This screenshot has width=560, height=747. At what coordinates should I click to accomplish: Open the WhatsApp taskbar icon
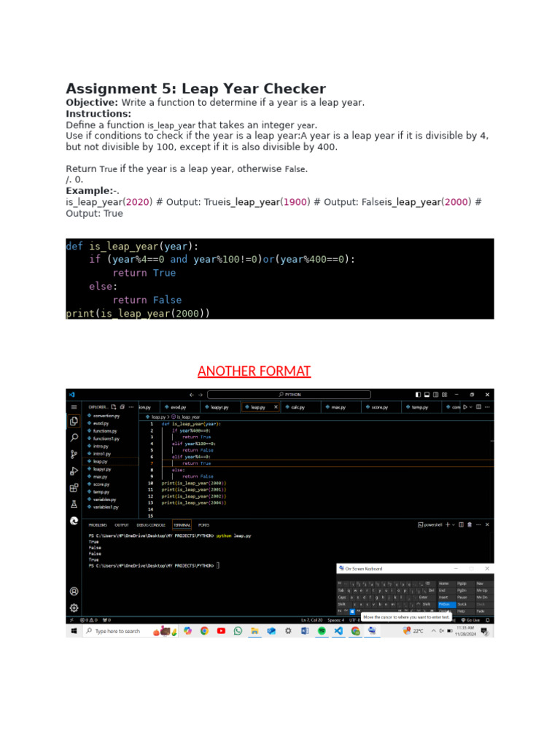pyautogui.click(x=238, y=631)
